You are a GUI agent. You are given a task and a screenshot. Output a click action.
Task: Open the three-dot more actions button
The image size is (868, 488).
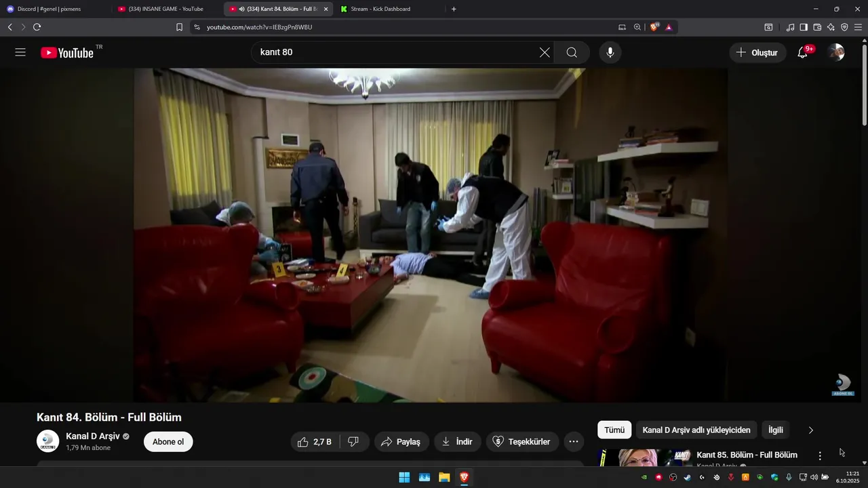click(573, 442)
